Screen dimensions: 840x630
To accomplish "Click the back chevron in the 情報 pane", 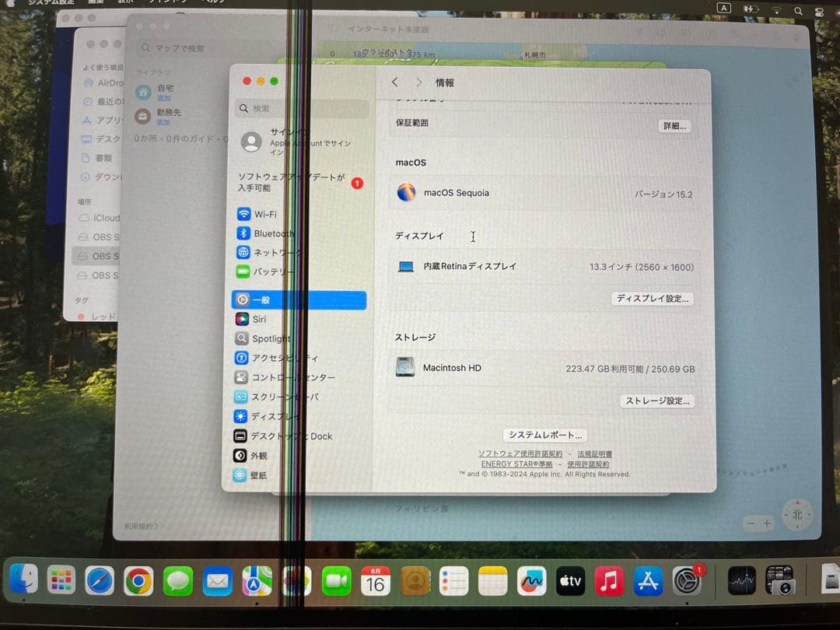I will coord(394,82).
